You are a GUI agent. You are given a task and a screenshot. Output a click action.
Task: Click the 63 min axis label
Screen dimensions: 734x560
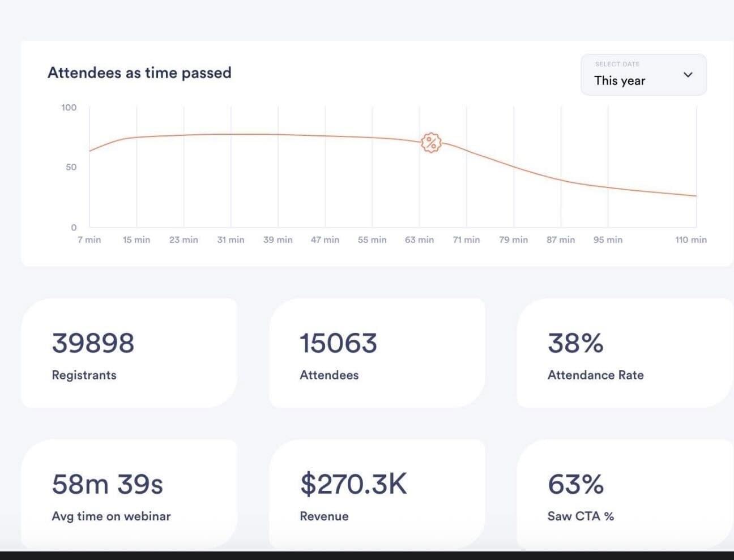click(x=419, y=240)
